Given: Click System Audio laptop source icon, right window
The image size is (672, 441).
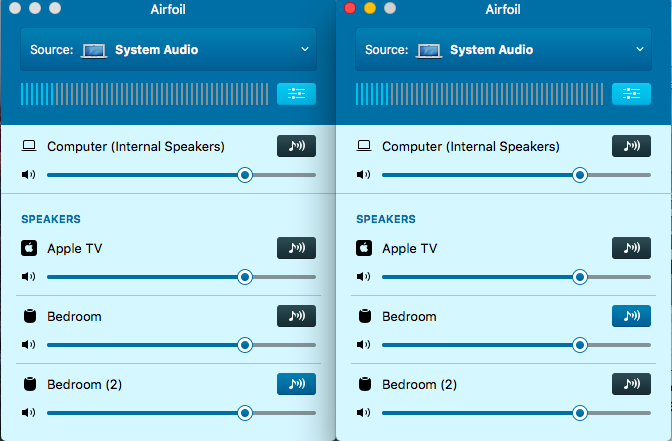Looking at the screenshot, I should point(429,51).
